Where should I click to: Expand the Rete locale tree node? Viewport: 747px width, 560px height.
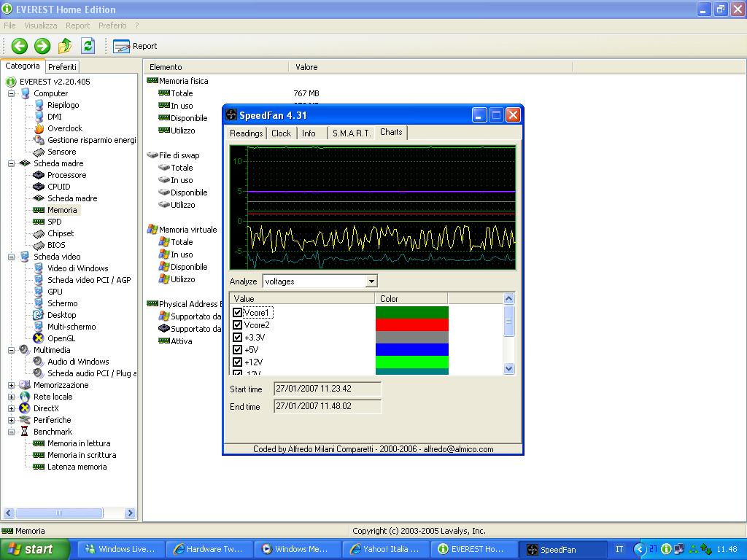click(11, 397)
